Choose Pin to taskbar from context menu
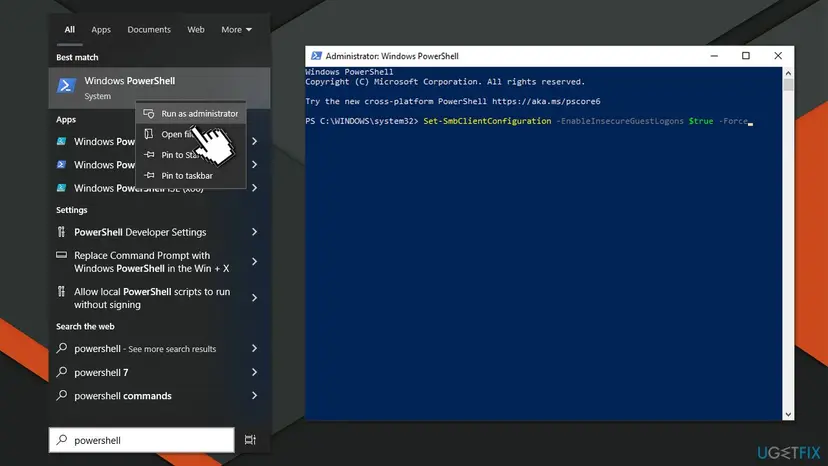Screen dimensions: 828x466 (x=191, y=175)
